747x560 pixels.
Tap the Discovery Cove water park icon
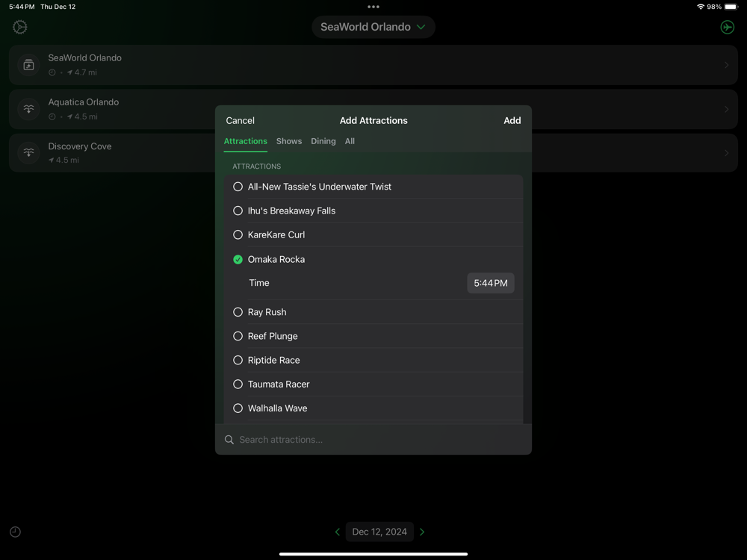coord(28,153)
